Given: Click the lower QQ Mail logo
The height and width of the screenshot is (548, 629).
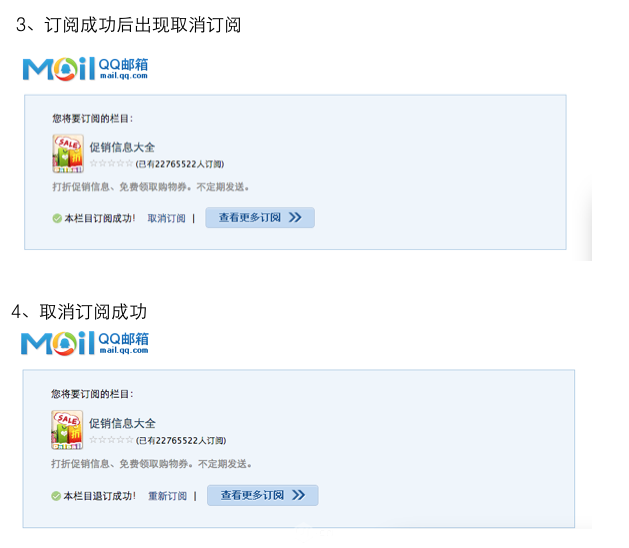Looking at the screenshot, I should pos(85,343).
